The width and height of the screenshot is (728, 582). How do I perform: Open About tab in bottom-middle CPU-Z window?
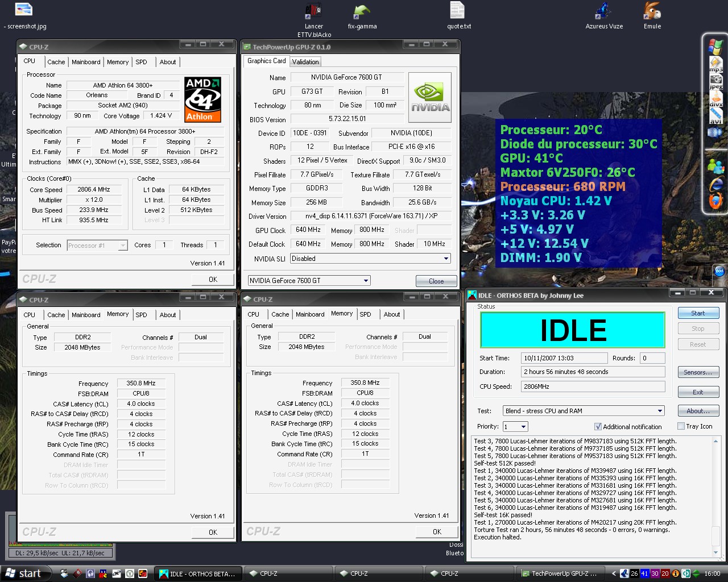391,314
